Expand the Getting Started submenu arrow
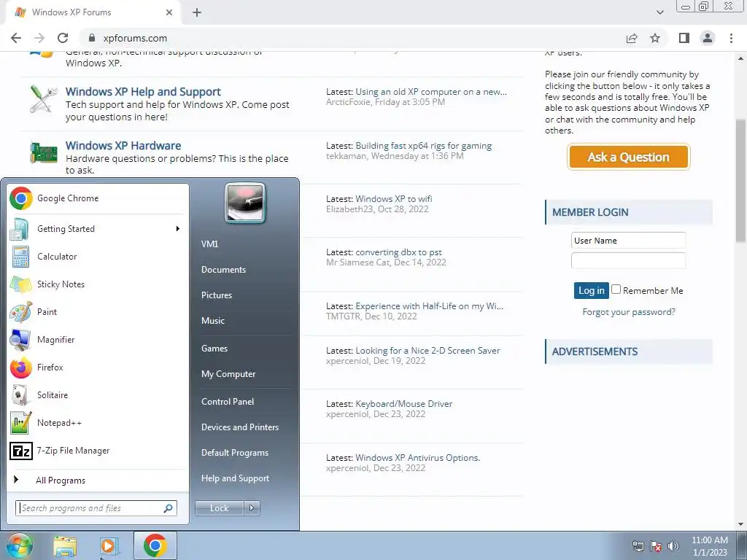Viewport: 747px width, 560px height. (178, 229)
